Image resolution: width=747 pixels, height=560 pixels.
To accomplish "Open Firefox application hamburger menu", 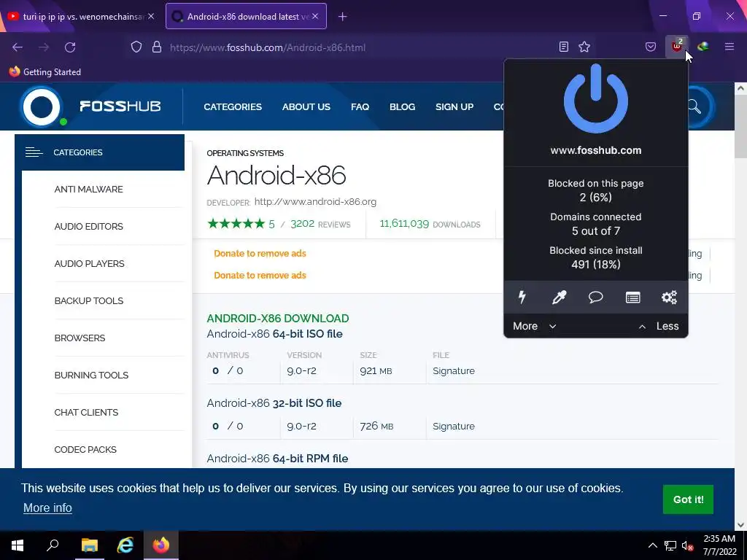I will (729, 47).
